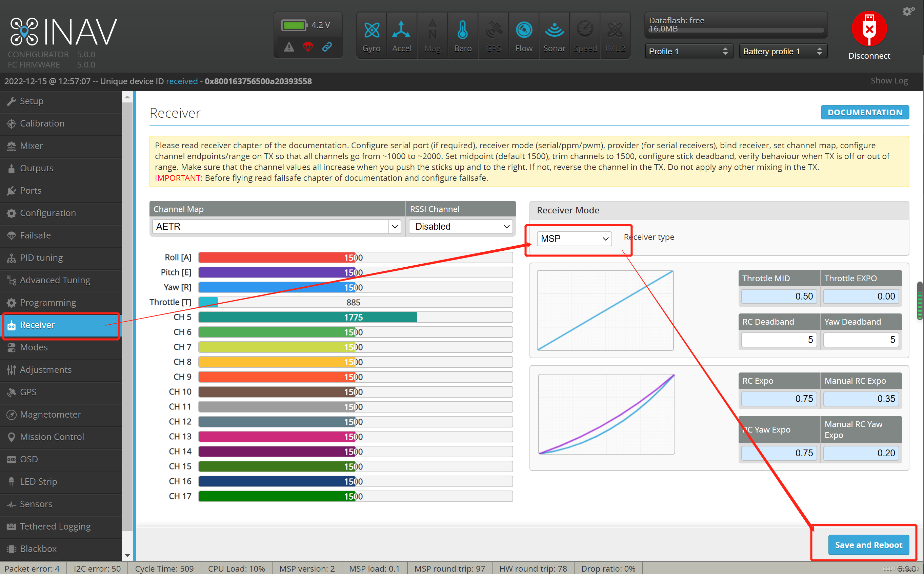
Task: Click the Dataflash free usage bar
Action: (x=736, y=30)
